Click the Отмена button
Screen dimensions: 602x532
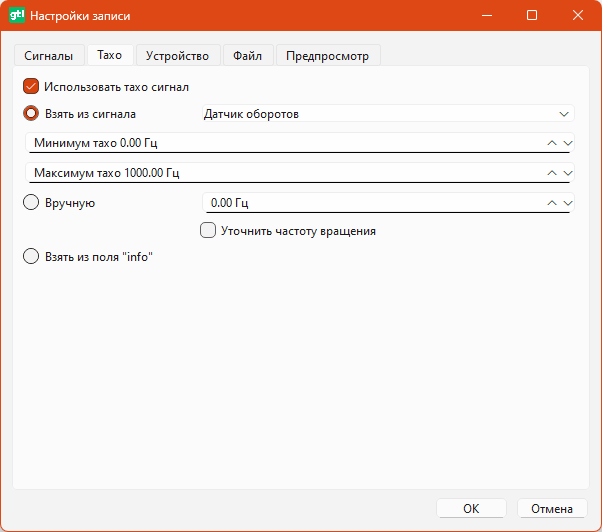(552, 508)
